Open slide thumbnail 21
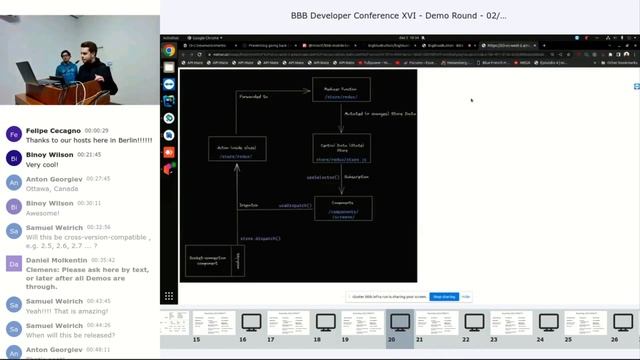This screenshot has width=640, height=360. [437, 322]
